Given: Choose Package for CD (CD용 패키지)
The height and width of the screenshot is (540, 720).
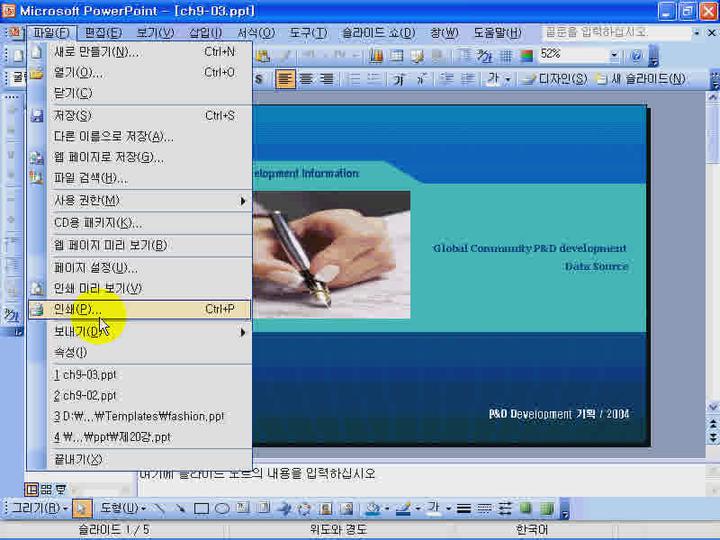Looking at the screenshot, I should coord(139,223).
